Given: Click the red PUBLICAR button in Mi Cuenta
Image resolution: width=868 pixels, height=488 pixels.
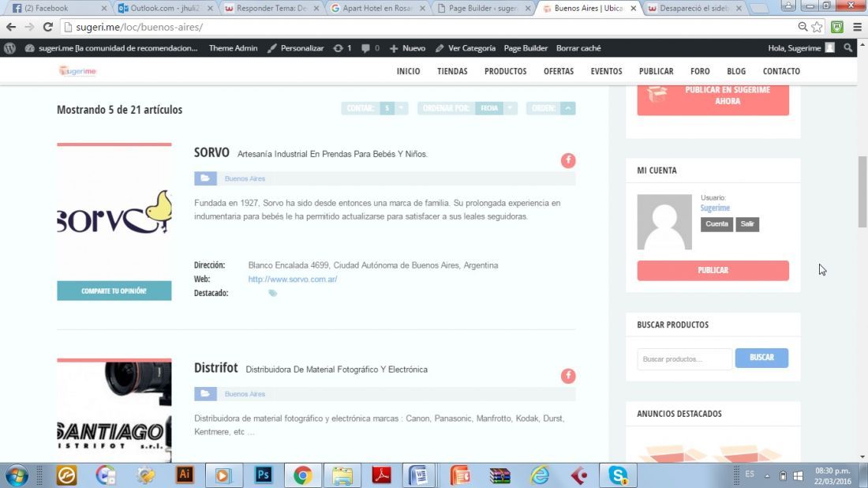Looking at the screenshot, I should (x=713, y=270).
